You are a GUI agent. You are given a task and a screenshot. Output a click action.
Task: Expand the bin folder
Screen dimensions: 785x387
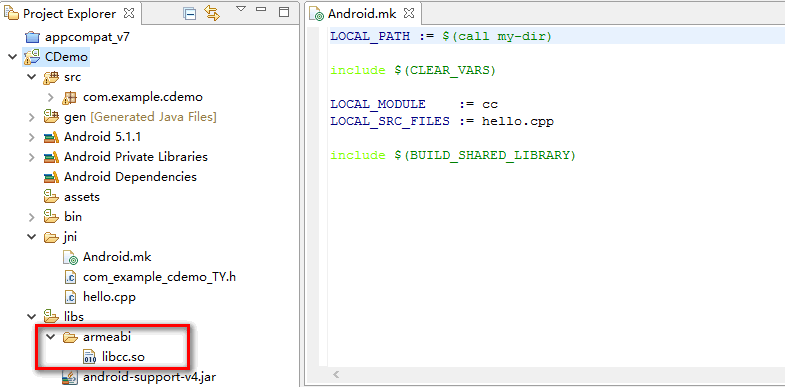(x=32, y=217)
